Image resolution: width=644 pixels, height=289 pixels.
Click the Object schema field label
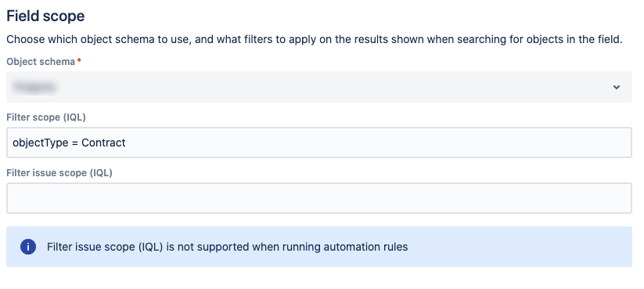tap(41, 62)
